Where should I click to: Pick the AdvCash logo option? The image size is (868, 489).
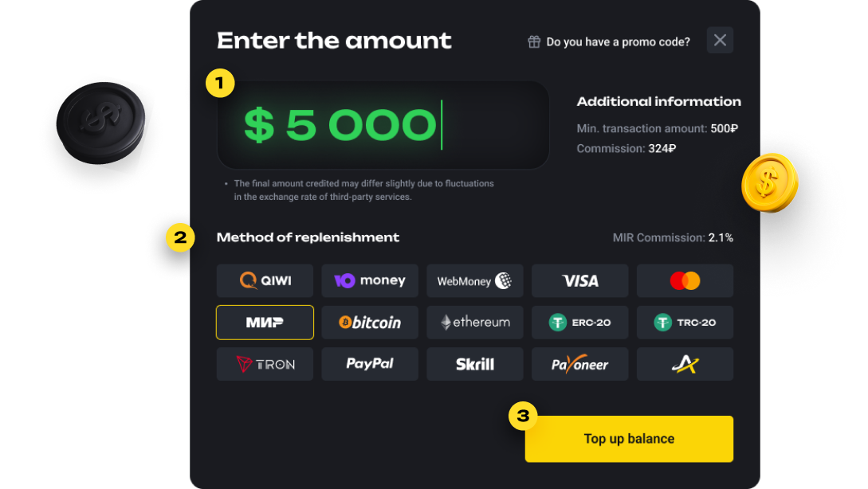(x=685, y=364)
